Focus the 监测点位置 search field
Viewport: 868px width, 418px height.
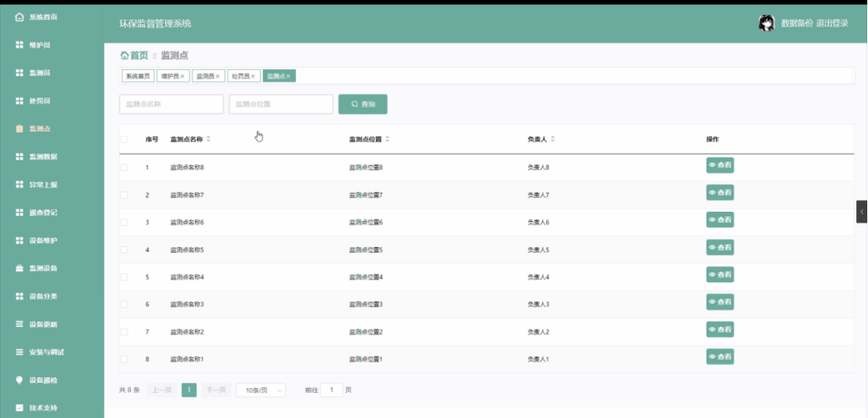[x=281, y=104]
